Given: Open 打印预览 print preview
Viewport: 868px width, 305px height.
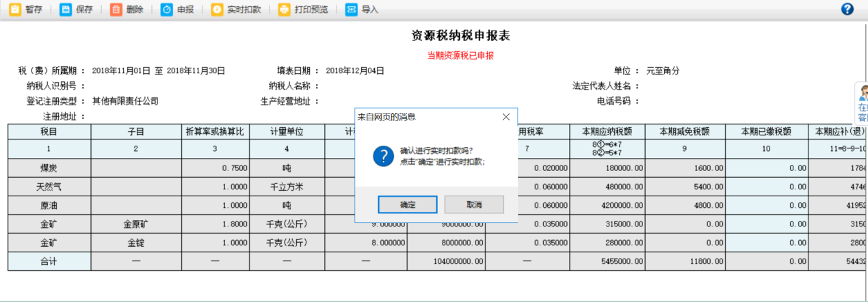Looking at the screenshot, I should coord(284,10).
